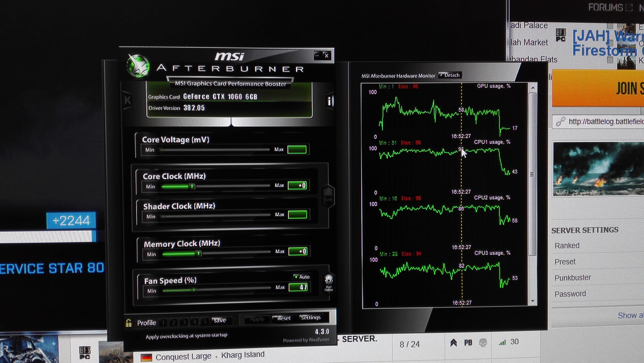The height and width of the screenshot is (363, 644).
Task: Click the padlock profile lock icon
Action: [128, 323]
